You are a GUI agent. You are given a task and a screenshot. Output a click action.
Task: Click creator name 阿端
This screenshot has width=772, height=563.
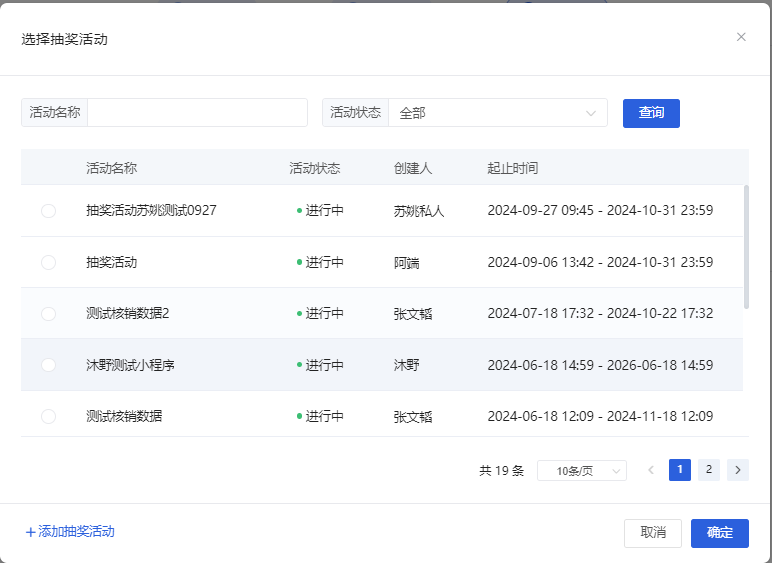coord(406,263)
